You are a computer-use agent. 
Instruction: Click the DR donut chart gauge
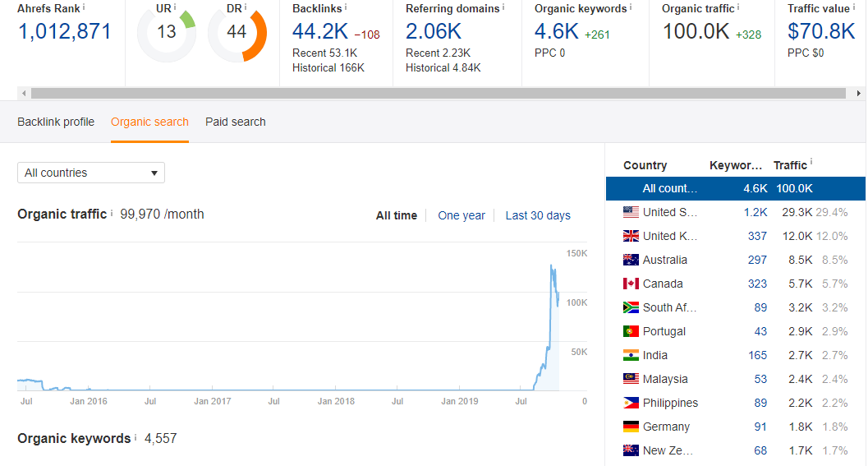point(237,34)
